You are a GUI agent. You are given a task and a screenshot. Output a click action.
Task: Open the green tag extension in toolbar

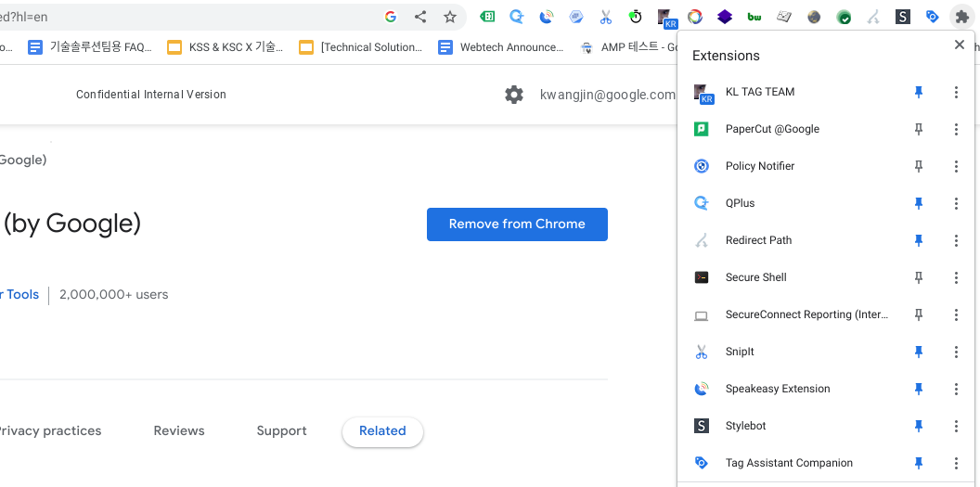[487, 17]
